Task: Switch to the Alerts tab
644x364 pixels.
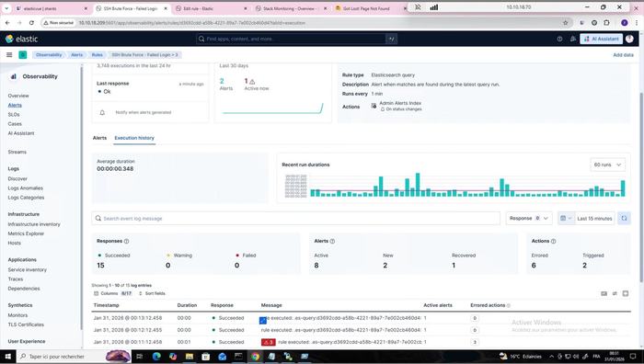Action: pyautogui.click(x=99, y=138)
